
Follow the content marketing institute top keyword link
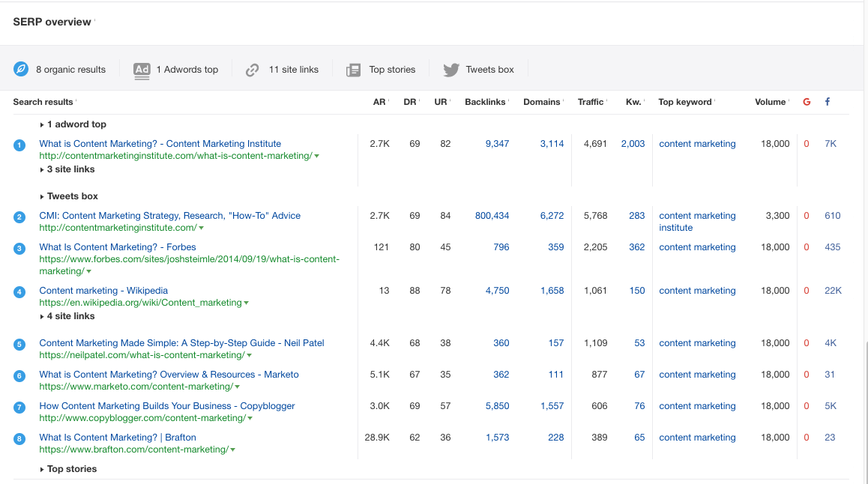coord(697,220)
